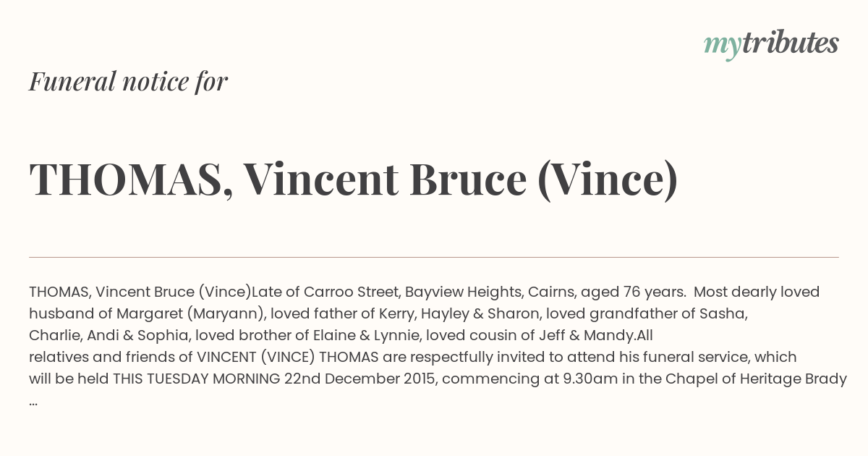
Task: Select the 'Funeral notice for' heading
Action: coord(128,81)
